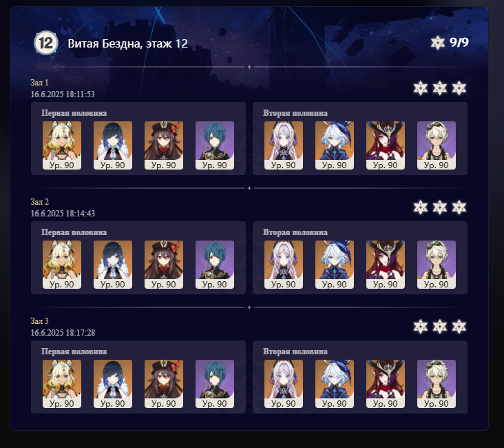504x448 pixels.
Task: Open Hu Tao portrait in Зал 3
Action: click(x=164, y=384)
